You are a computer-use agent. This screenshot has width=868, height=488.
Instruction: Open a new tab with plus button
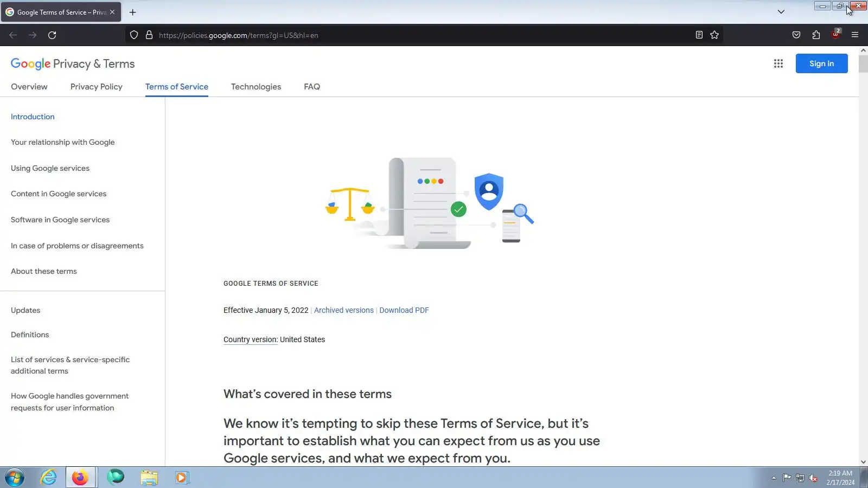tap(132, 12)
